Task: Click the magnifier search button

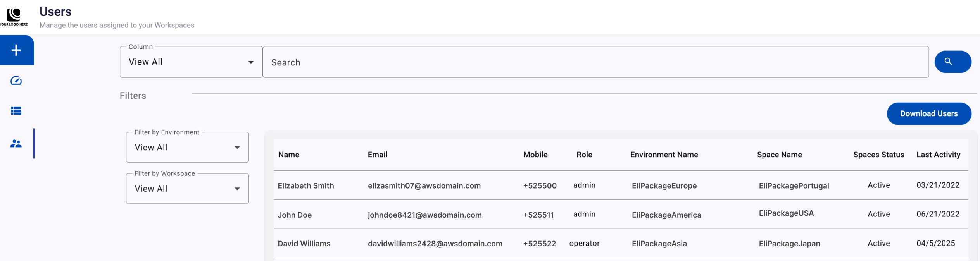Action: tap(952, 62)
